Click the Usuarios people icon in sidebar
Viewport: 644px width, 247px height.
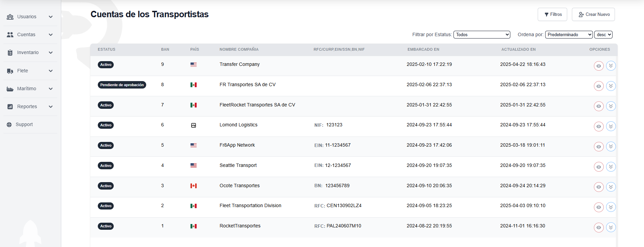click(10, 17)
